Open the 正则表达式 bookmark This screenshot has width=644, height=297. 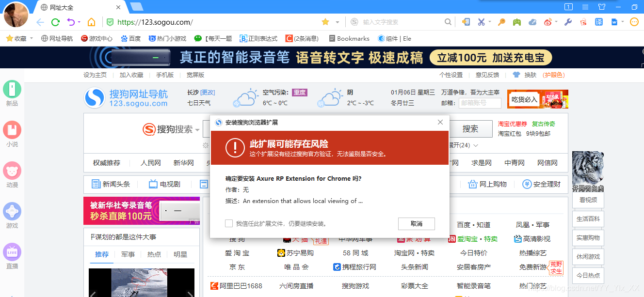(x=258, y=38)
